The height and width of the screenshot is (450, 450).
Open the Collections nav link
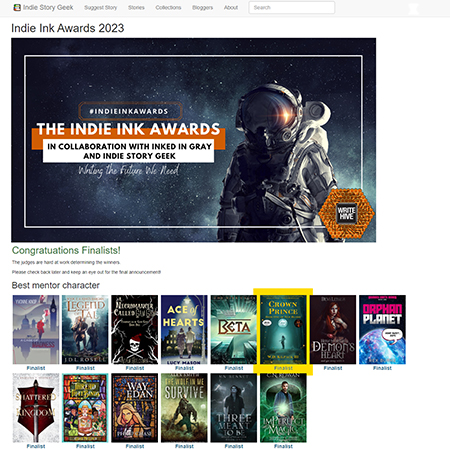(x=168, y=7)
